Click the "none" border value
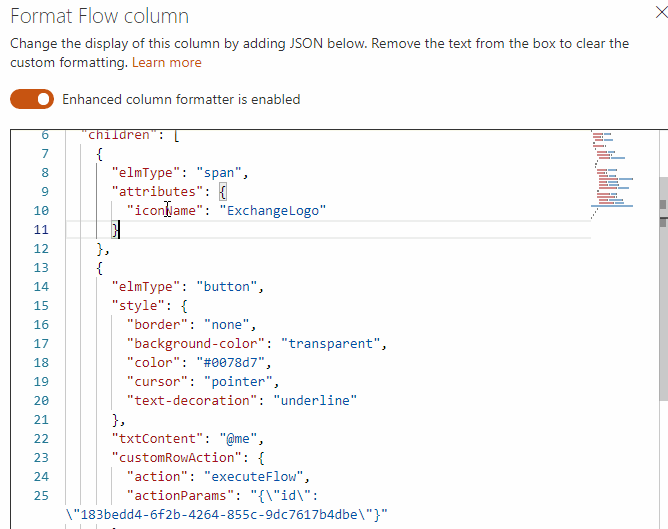 [229, 324]
